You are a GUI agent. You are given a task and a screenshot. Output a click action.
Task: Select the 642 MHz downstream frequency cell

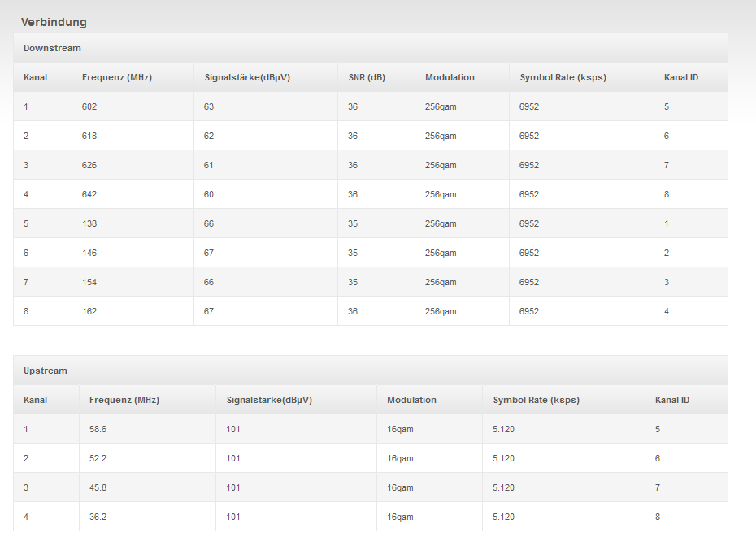89,194
